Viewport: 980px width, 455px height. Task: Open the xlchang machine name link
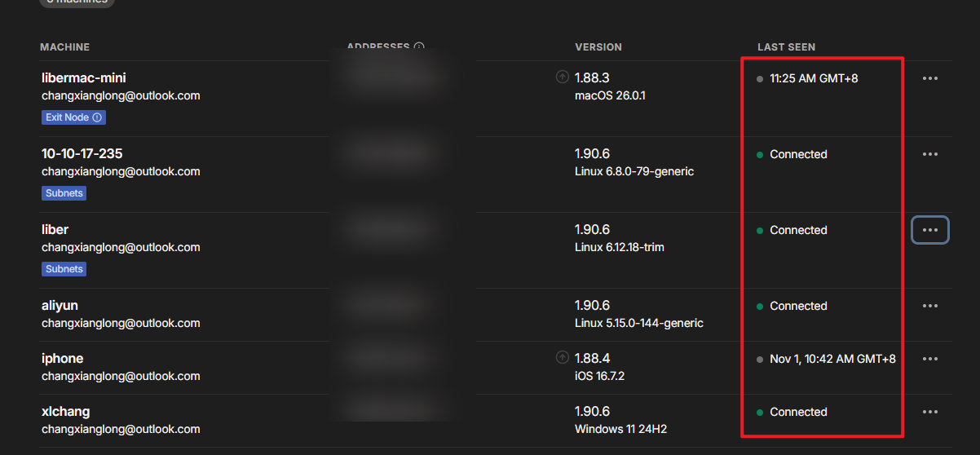65,412
